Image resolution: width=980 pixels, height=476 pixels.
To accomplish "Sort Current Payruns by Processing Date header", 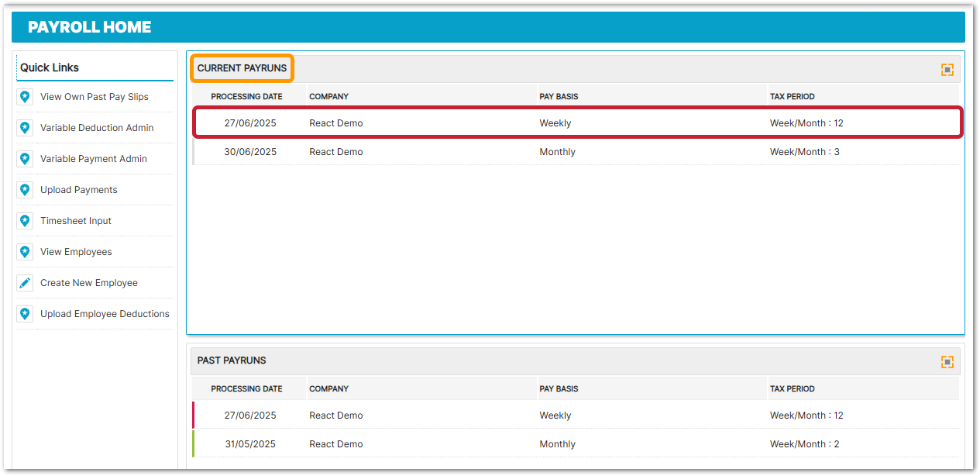I will [x=246, y=97].
